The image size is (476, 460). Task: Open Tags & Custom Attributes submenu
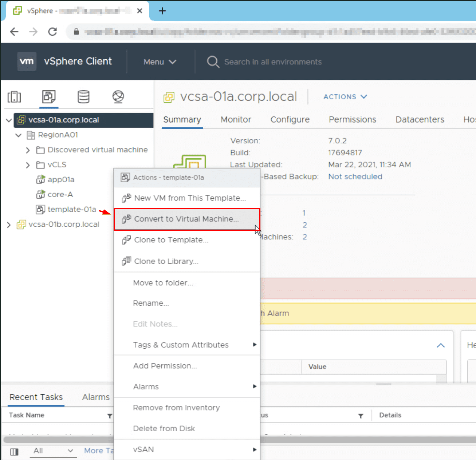[187, 345]
